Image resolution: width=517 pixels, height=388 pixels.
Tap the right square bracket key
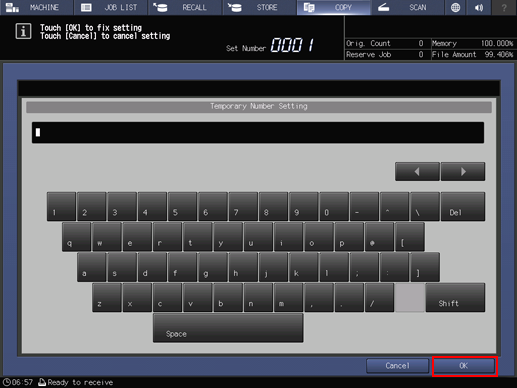tap(425, 267)
